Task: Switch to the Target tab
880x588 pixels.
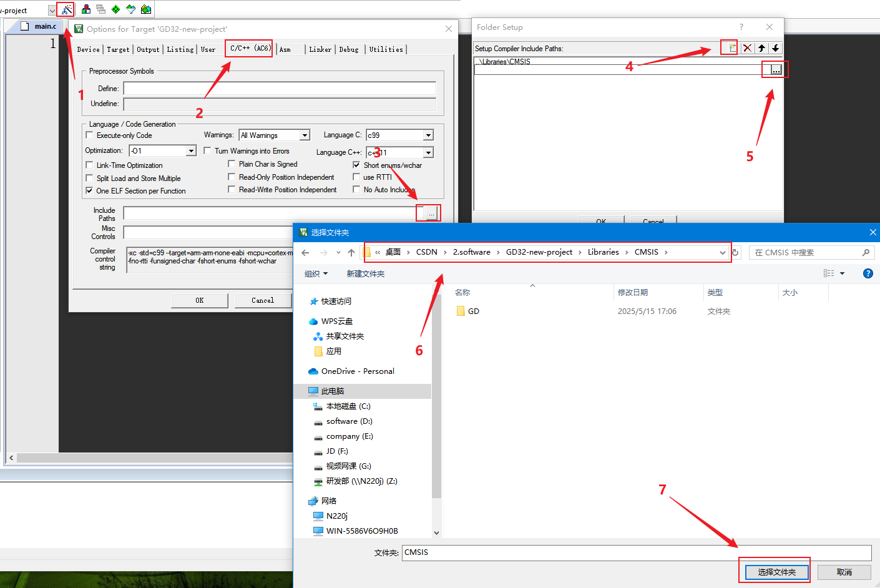Action: [118, 49]
